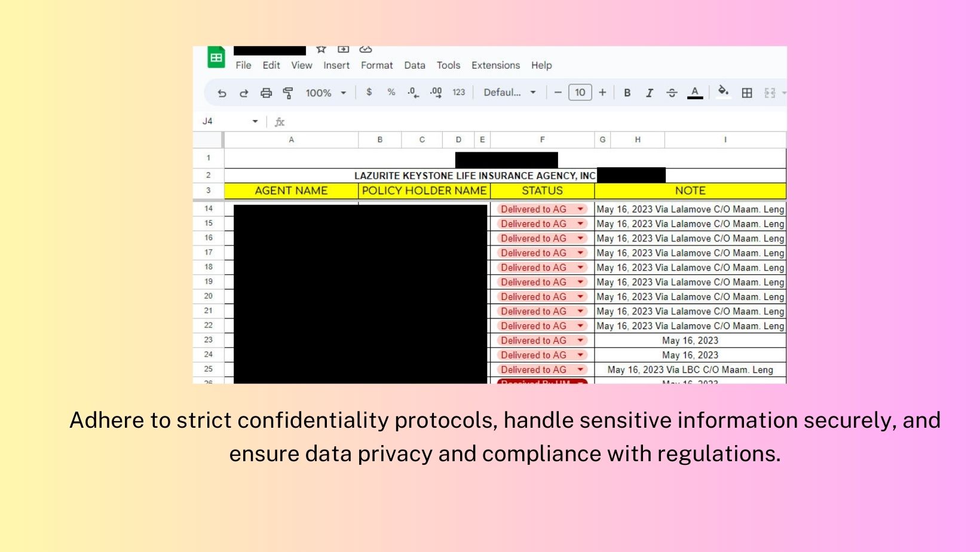Open the status dropdown in row 25

580,370
